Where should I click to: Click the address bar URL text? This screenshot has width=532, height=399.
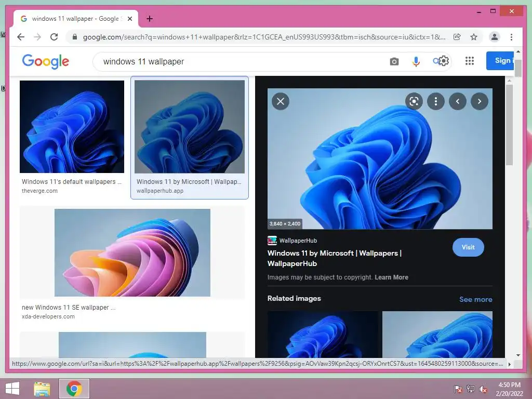click(264, 37)
